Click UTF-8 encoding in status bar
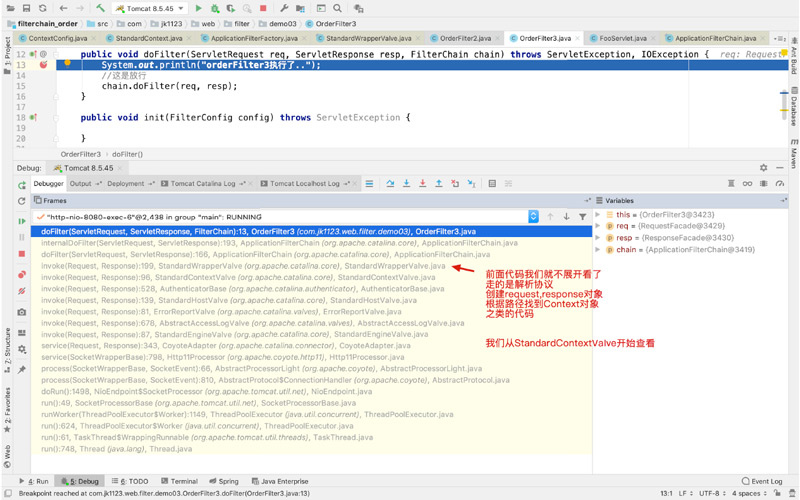The image size is (800, 500). click(x=712, y=493)
